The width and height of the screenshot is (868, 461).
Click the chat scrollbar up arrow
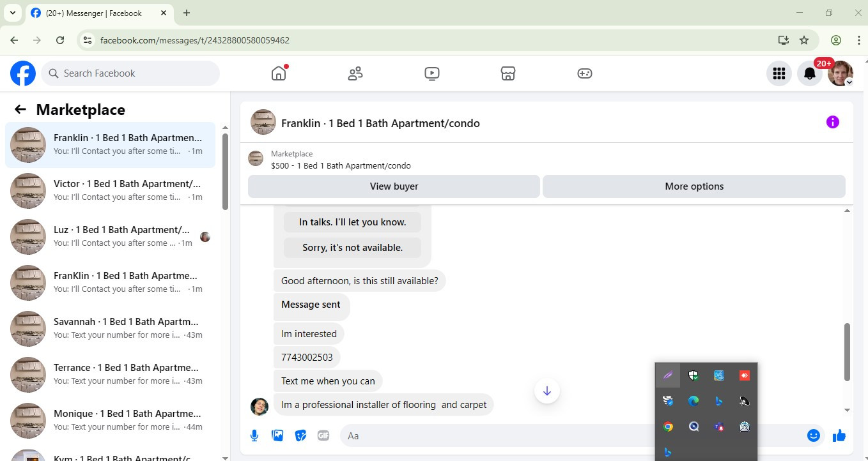coord(848,211)
